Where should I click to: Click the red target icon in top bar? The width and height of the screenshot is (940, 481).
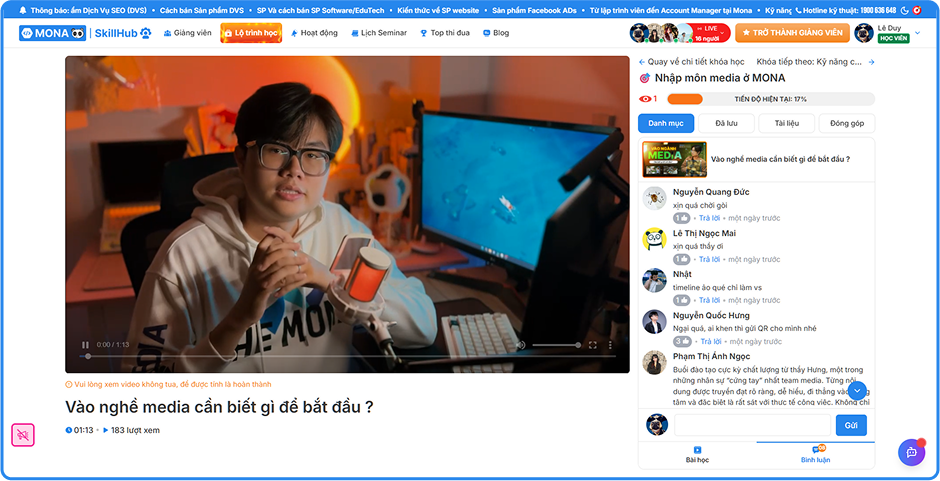[917, 10]
